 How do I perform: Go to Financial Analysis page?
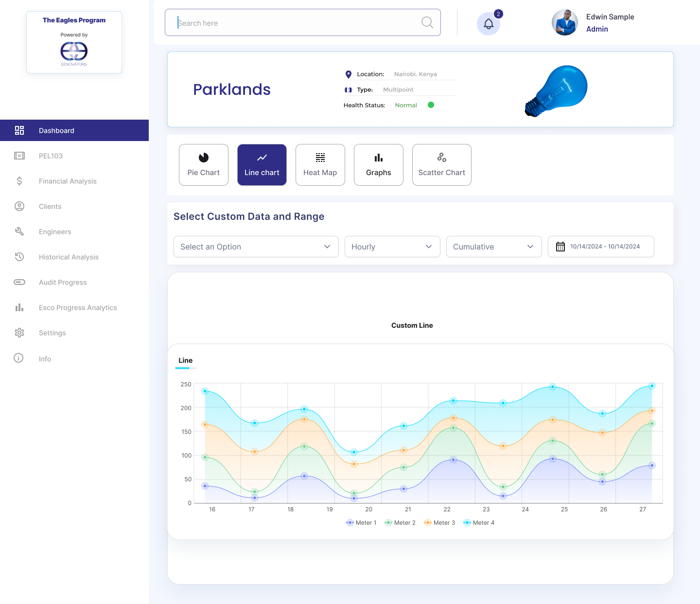[x=68, y=181]
